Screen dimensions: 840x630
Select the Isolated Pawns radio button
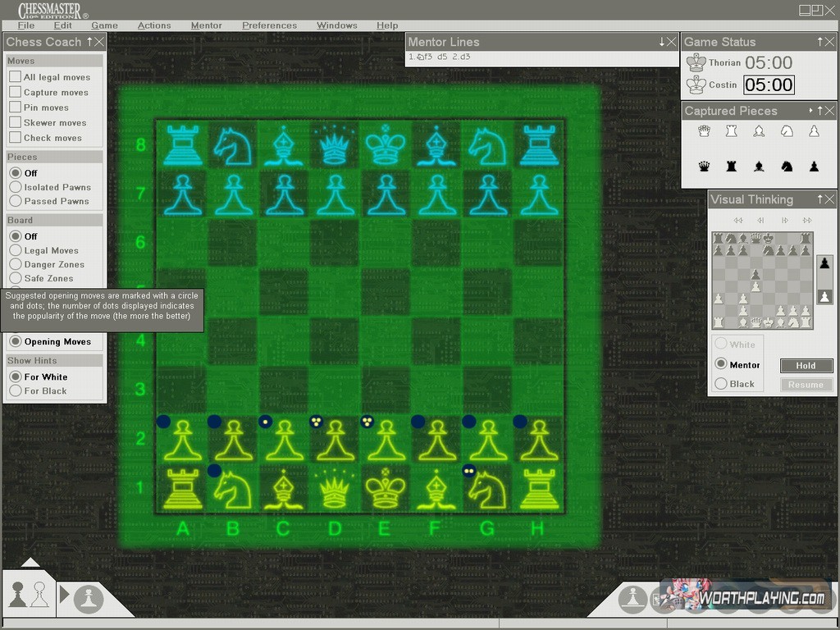tap(15, 187)
